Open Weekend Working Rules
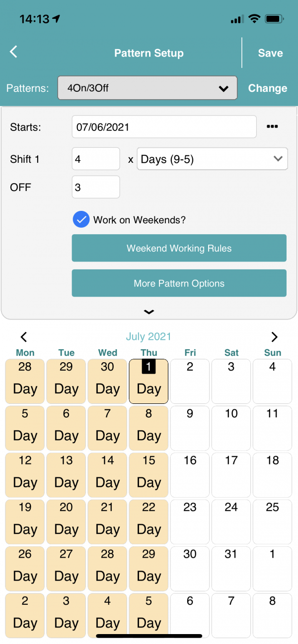298x644 pixels. click(179, 248)
